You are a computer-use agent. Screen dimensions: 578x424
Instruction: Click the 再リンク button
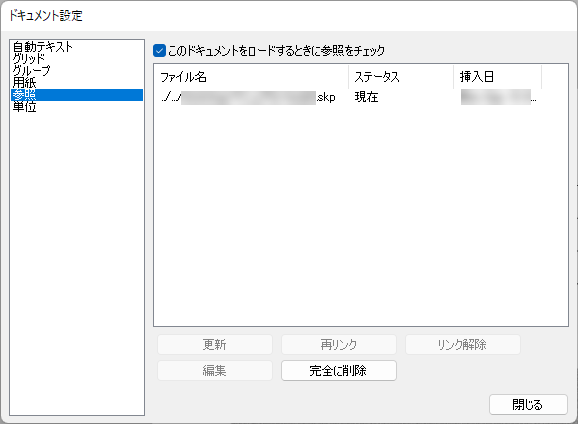[x=339, y=345]
